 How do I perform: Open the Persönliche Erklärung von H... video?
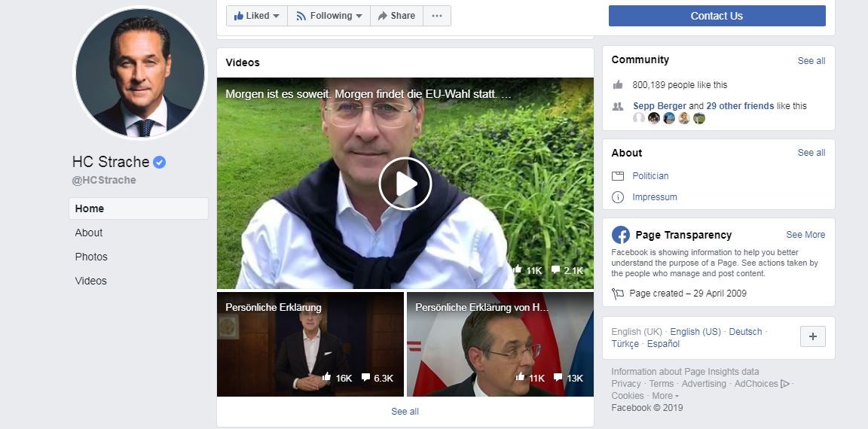[500, 344]
